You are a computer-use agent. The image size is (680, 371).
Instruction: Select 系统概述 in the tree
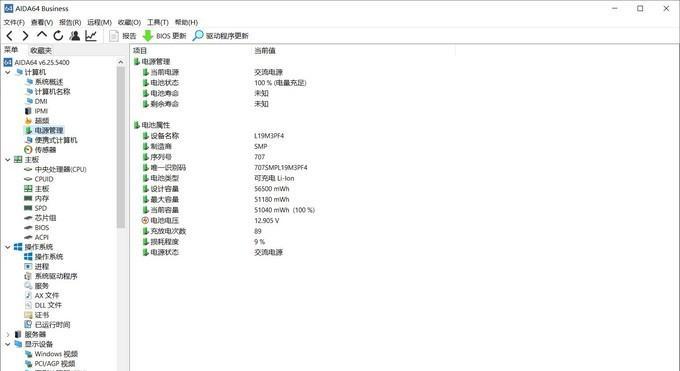tap(44, 82)
